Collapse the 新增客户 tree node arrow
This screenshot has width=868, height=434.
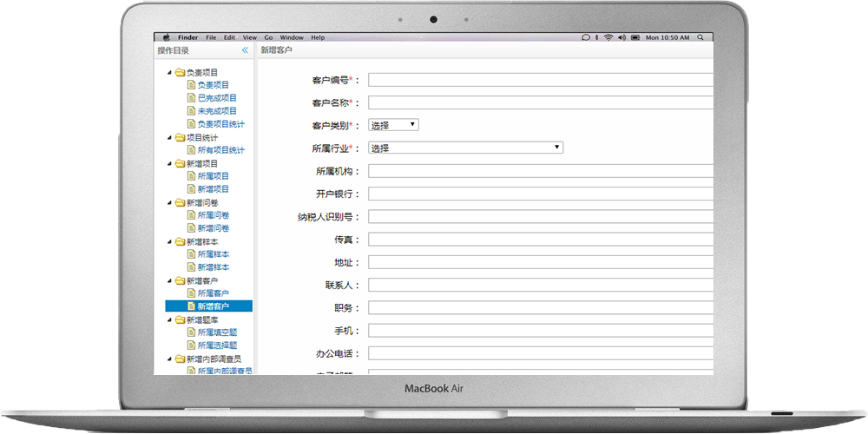click(x=169, y=280)
